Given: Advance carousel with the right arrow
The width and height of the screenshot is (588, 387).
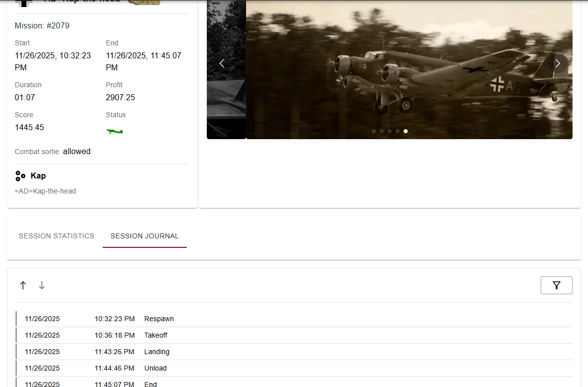Looking at the screenshot, I should [x=557, y=63].
